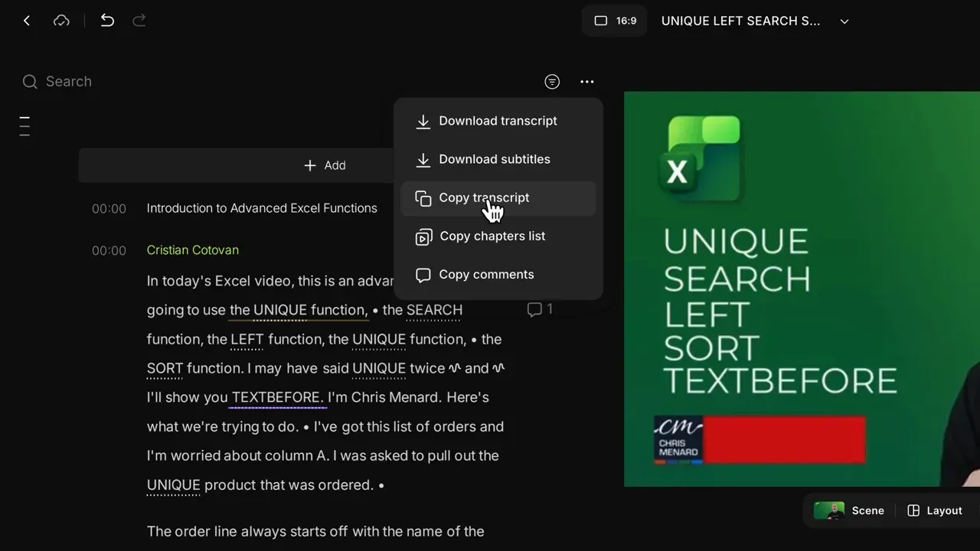Click the video preview thumbnail

(802, 289)
